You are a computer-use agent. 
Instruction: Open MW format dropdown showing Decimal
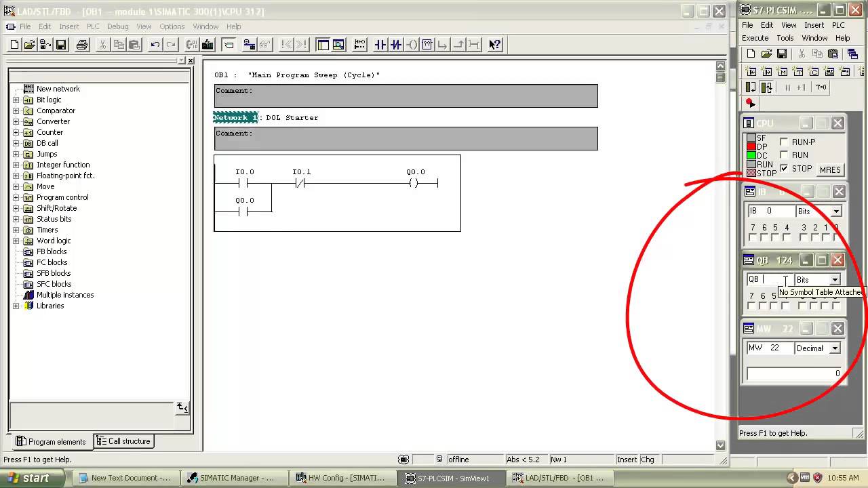pos(835,348)
